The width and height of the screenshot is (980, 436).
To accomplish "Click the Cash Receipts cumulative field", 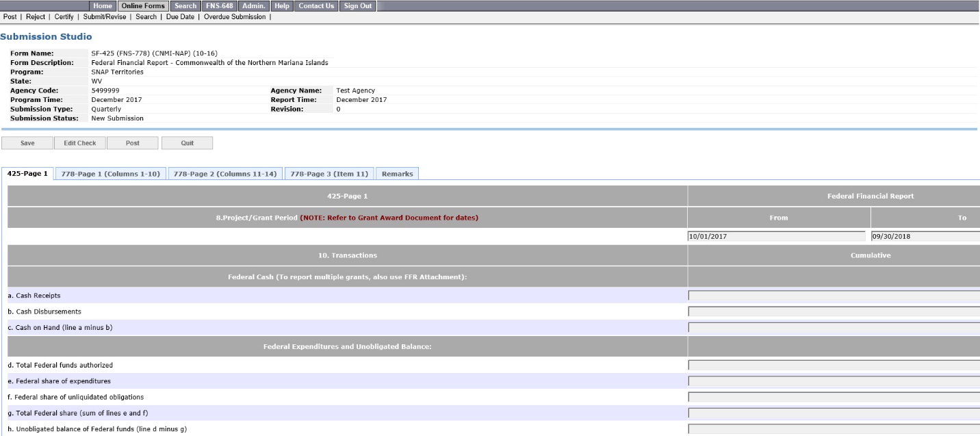I will point(834,296).
